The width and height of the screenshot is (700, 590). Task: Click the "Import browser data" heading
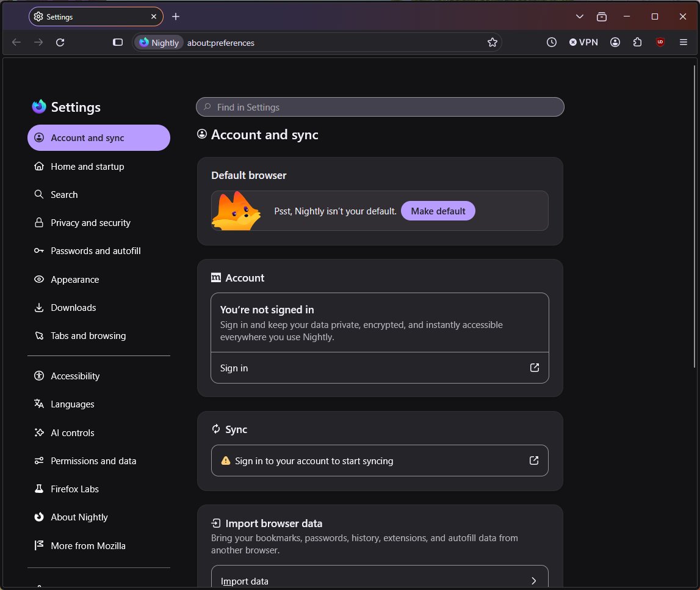tap(273, 523)
